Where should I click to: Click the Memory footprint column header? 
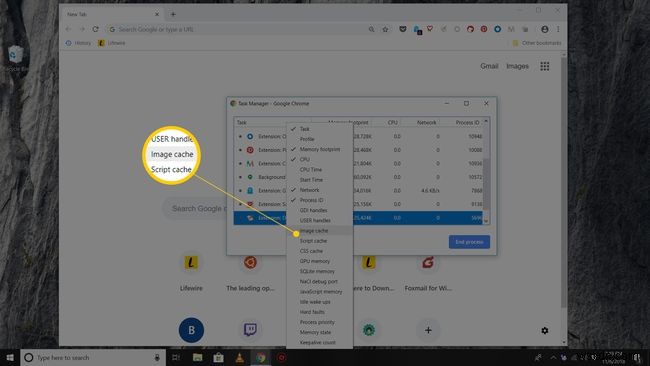click(348, 123)
